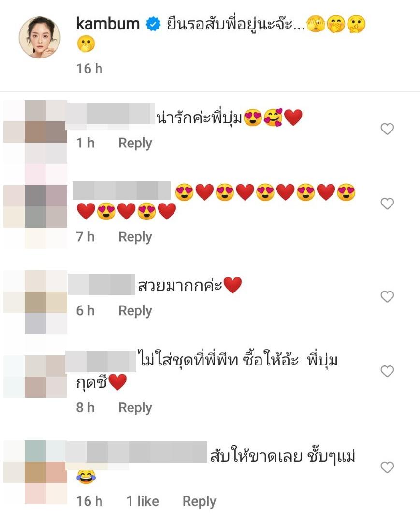Image resolution: width=420 pixels, height=525 pixels.
Task: Reply to the 6 h comment
Action: pos(135,311)
